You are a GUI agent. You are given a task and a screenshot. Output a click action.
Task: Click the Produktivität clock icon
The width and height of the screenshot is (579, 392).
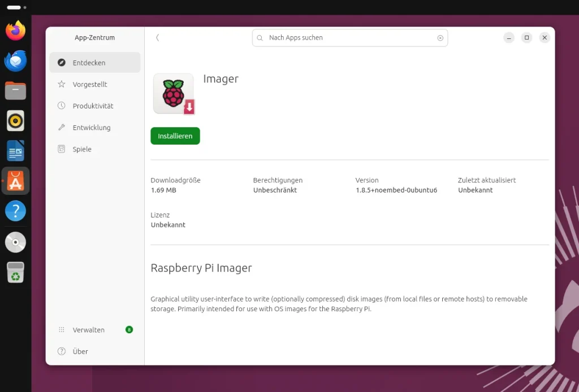[x=62, y=106]
